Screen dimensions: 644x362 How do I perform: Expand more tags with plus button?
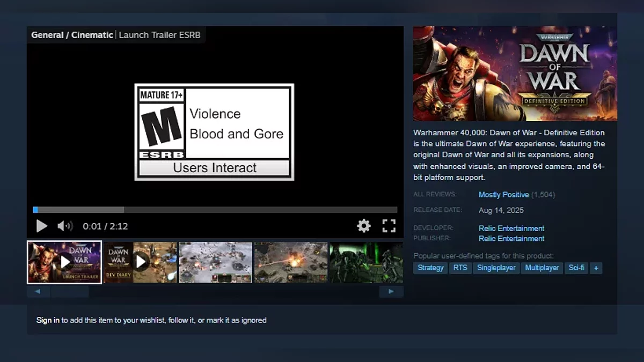pos(595,268)
